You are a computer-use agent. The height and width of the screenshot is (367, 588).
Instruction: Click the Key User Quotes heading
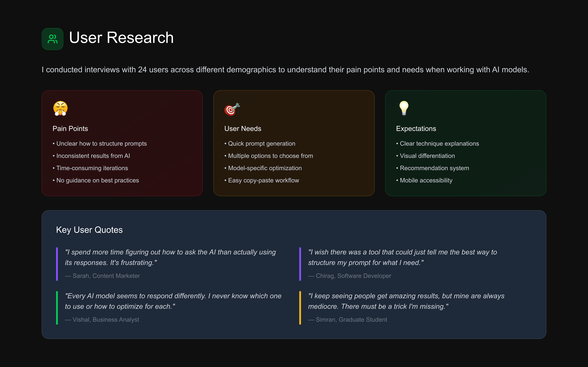[89, 230]
